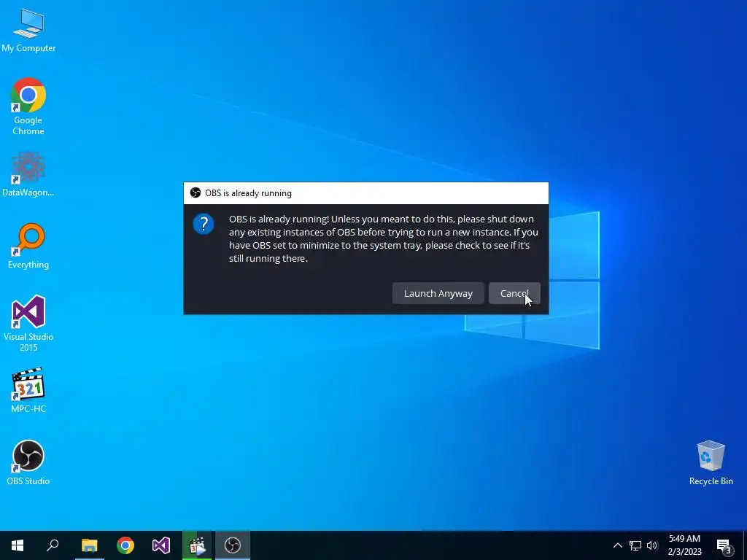This screenshot has height=560, width=747.
Task: Open the Windows Start menu
Action: [18, 545]
